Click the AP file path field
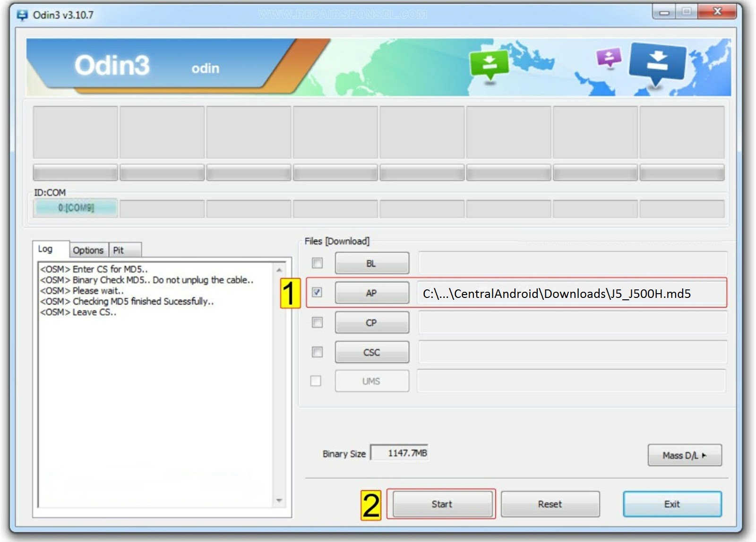 pyautogui.click(x=572, y=293)
